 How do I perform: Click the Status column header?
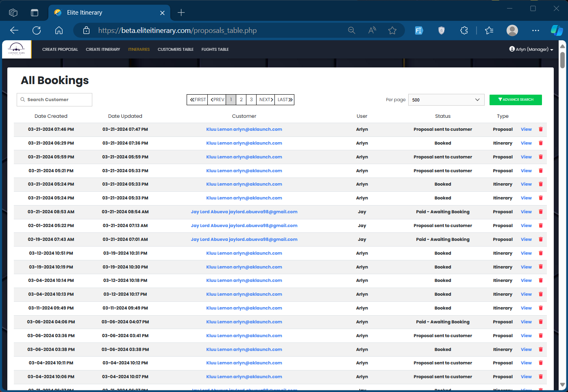point(443,116)
